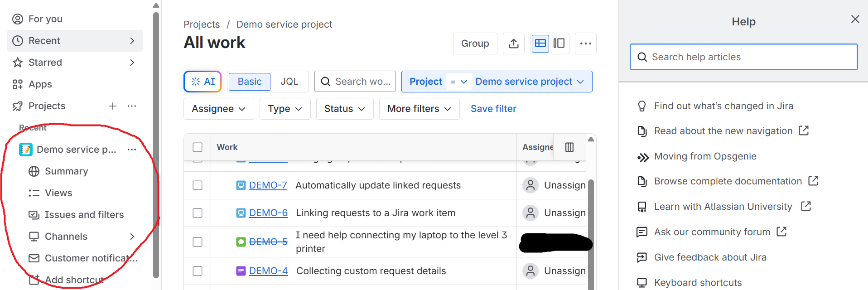Open Keyboard shortcuts in Help

click(698, 283)
